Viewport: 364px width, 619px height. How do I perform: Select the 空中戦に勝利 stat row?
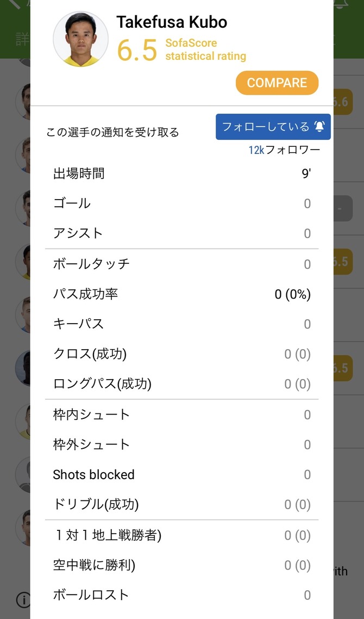182,565
